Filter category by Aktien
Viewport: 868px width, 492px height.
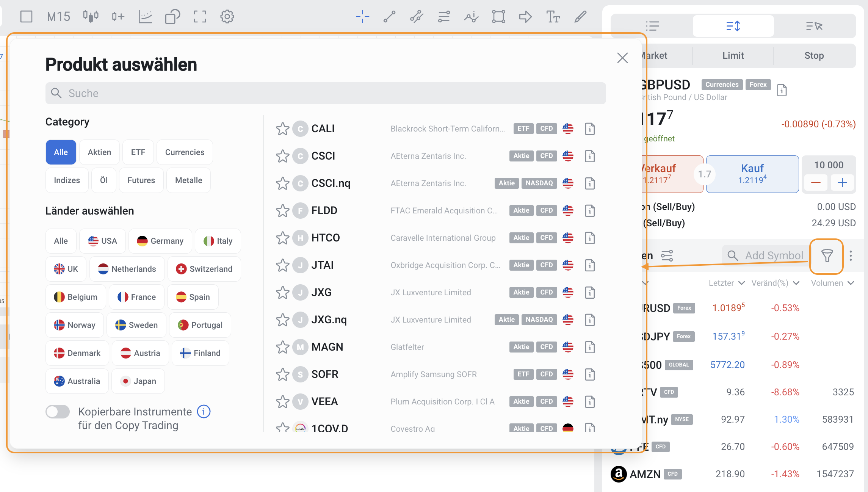(x=99, y=152)
